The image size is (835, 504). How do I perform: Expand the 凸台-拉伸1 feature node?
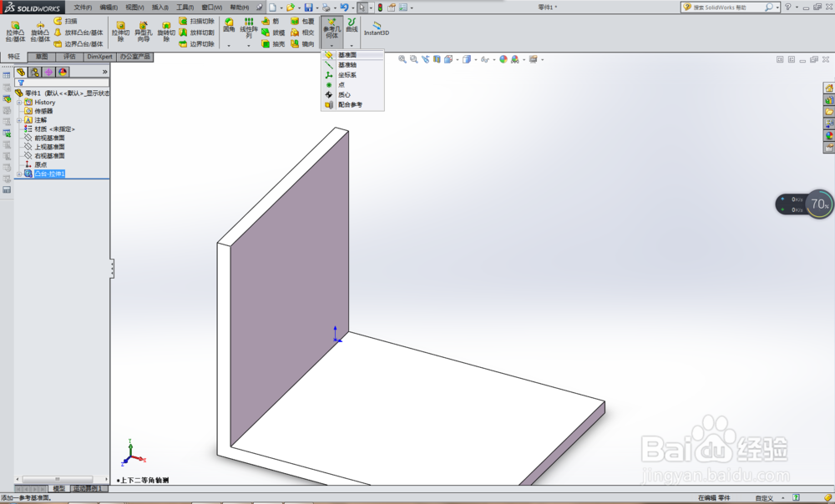tap(19, 174)
